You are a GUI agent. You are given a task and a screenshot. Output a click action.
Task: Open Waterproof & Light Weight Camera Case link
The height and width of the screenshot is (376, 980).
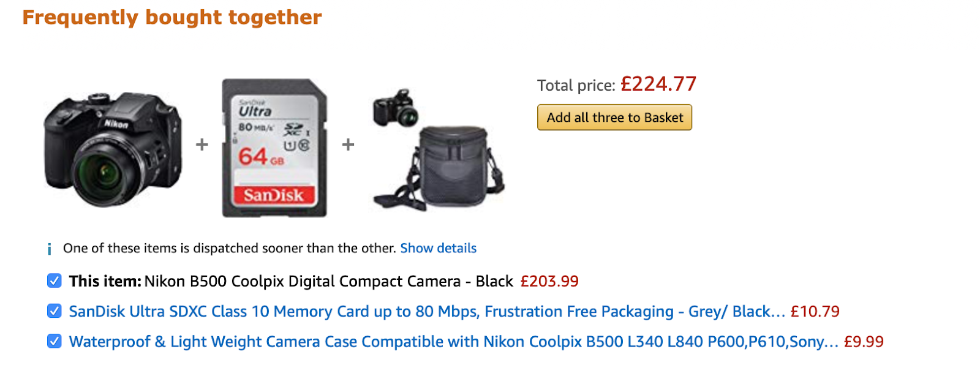(x=454, y=342)
